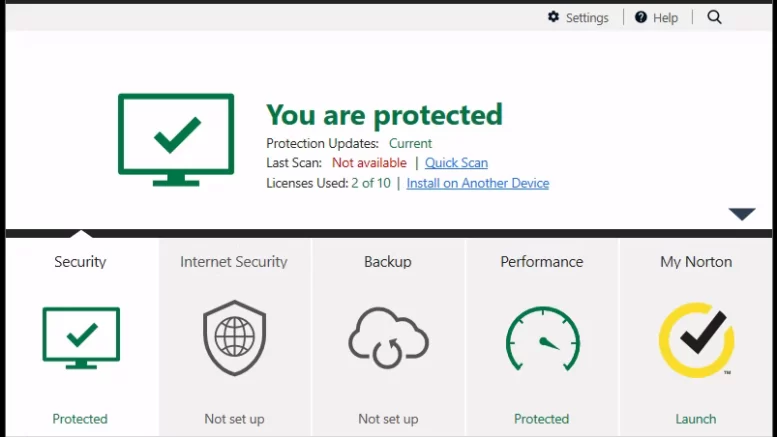Select the Backup tab label
This screenshot has width=777, height=437.
click(388, 262)
